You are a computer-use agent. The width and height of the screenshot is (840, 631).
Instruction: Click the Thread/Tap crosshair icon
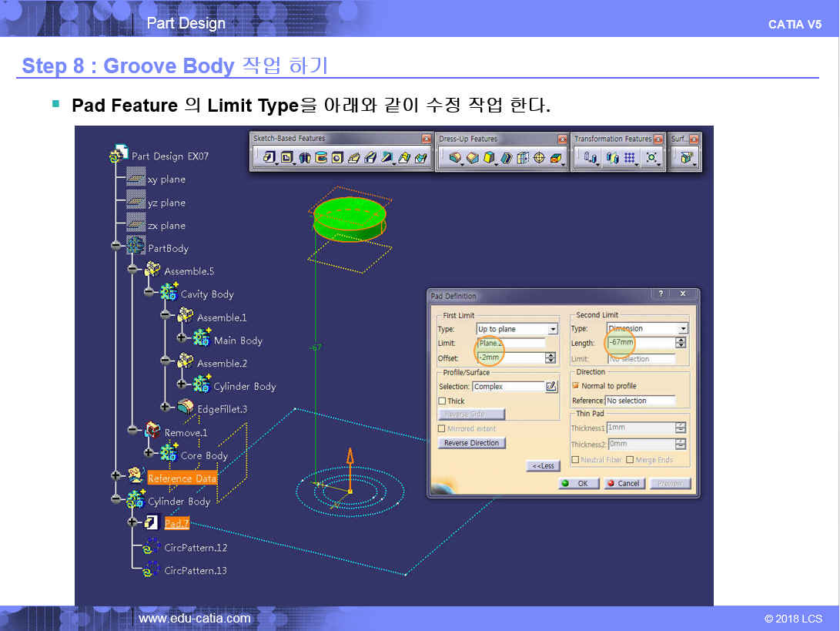[539, 158]
